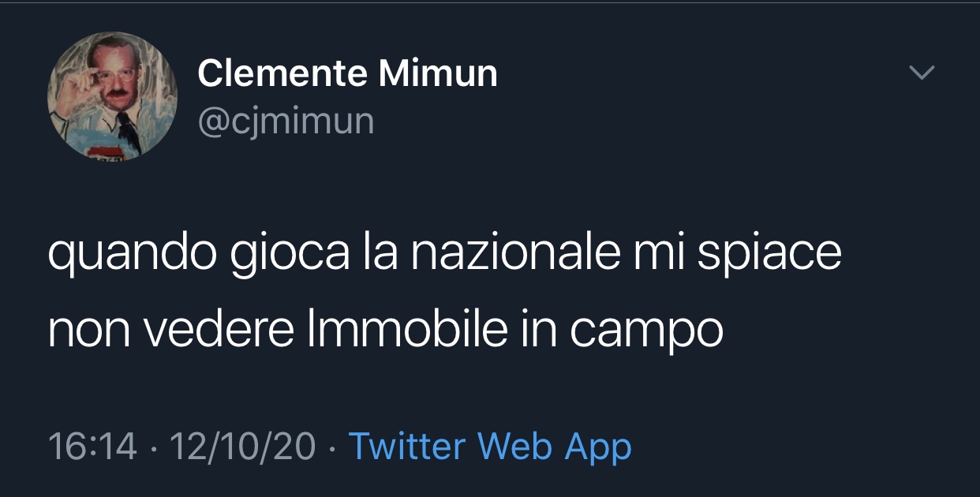Click first name Clemente in header

click(282, 74)
